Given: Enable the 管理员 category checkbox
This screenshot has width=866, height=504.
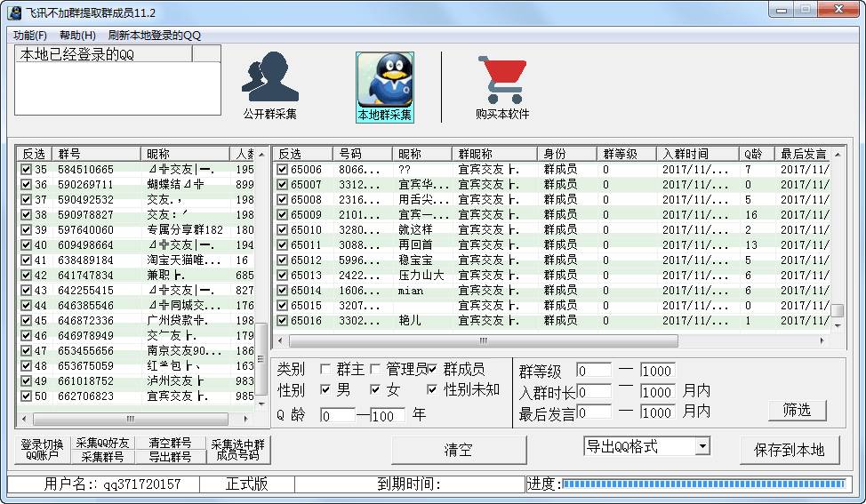Looking at the screenshot, I should pos(374,369).
